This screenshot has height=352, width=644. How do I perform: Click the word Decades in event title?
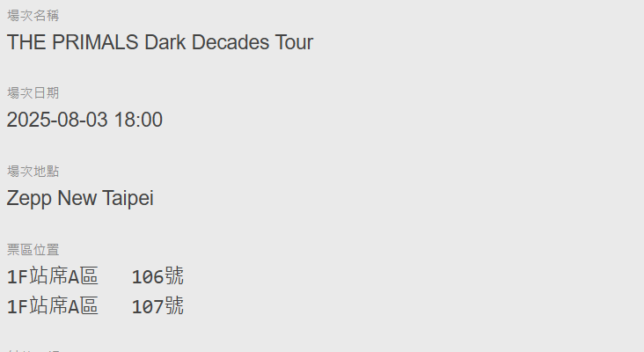click(x=230, y=42)
